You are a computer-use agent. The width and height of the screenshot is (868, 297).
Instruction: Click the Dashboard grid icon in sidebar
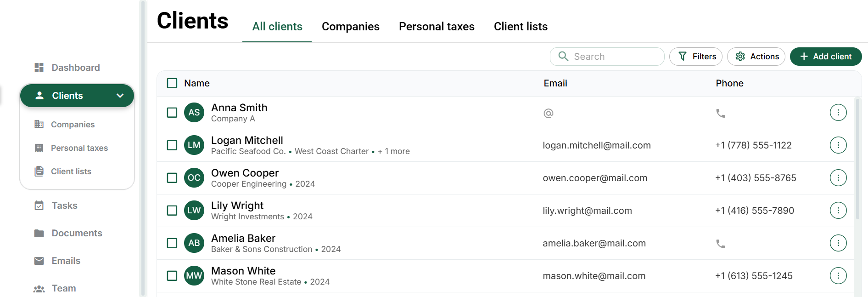pos(39,68)
